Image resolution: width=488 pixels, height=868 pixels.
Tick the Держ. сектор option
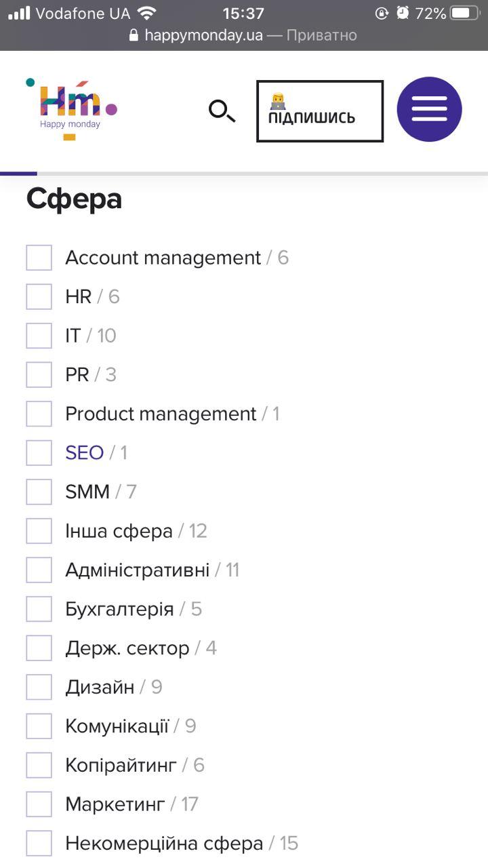[39, 648]
